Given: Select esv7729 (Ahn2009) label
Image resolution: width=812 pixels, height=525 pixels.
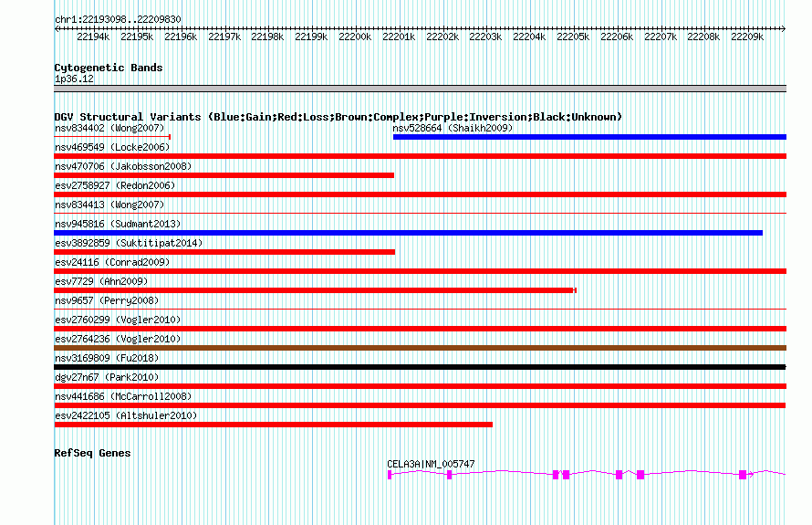Looking at the screenshot, I should (x=101, y=281).
